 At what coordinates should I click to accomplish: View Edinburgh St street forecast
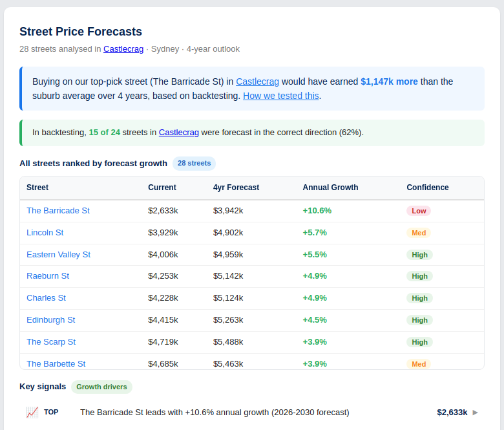point(51,319)
